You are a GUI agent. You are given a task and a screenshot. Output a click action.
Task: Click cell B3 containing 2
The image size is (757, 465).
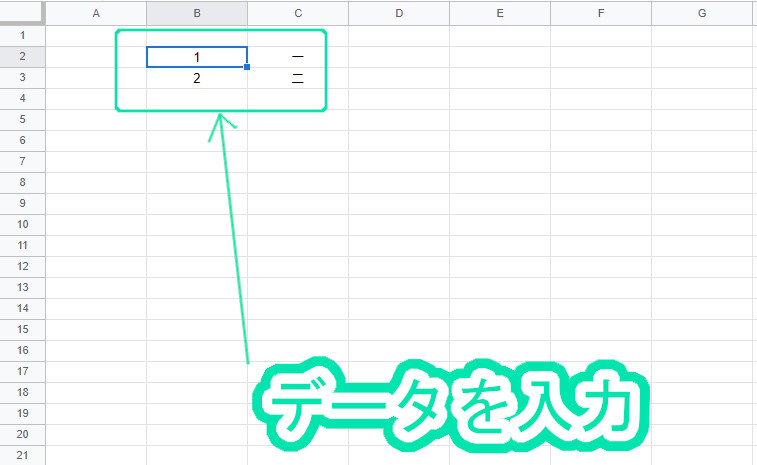click(197, 78)
